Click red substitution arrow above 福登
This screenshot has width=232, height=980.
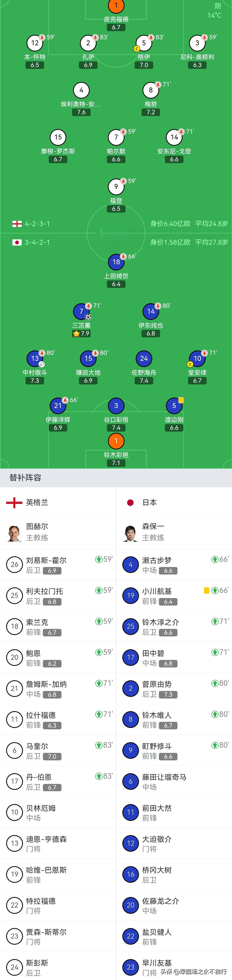123,181
